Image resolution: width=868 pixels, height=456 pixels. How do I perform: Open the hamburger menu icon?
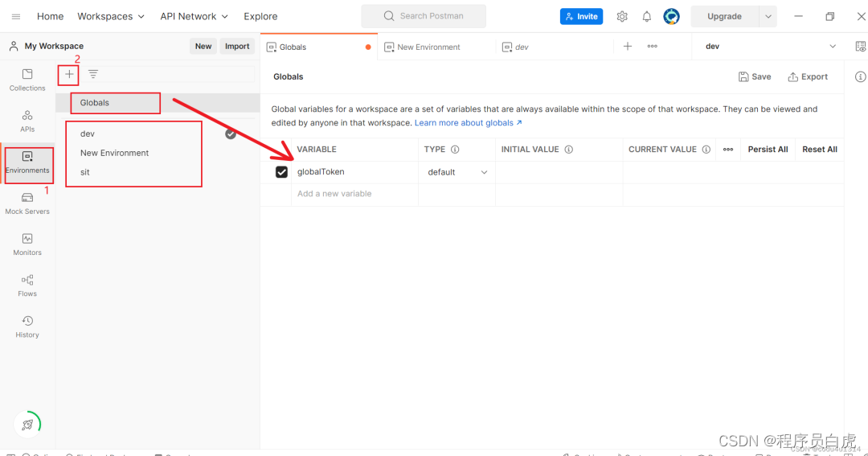[16, 17]
